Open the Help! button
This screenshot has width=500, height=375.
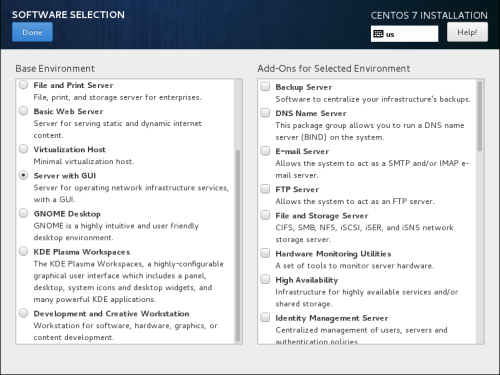click(467, 32)
